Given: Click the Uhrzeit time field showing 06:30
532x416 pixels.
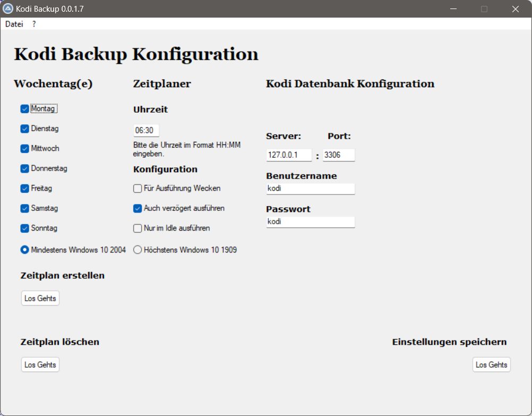Looking at the screenshot, I should point(146,130).
